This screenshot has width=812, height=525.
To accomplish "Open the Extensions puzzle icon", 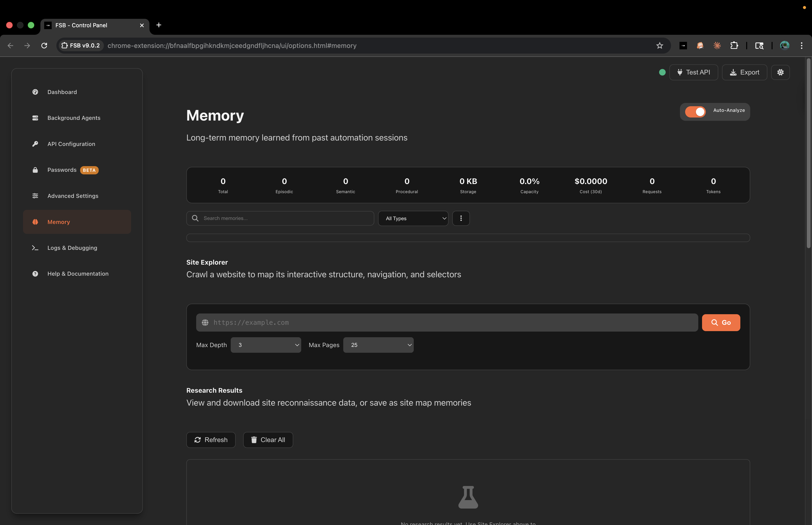I will (x=734, y=46).
